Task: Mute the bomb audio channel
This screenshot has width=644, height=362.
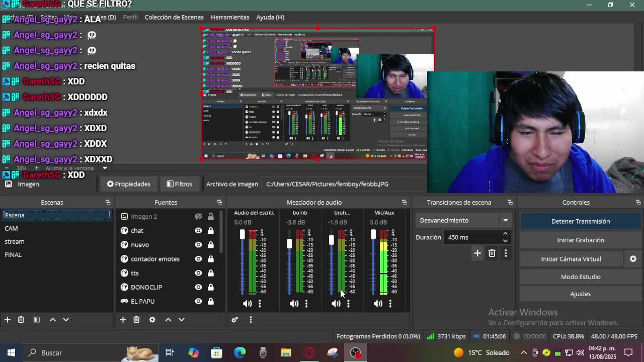Action: [294, 304]
